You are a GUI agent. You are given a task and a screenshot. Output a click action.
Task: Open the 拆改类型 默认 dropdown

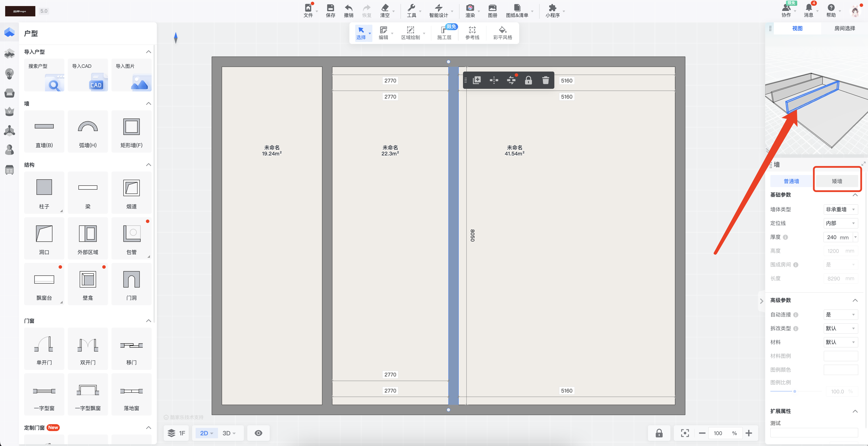point(840,328)
